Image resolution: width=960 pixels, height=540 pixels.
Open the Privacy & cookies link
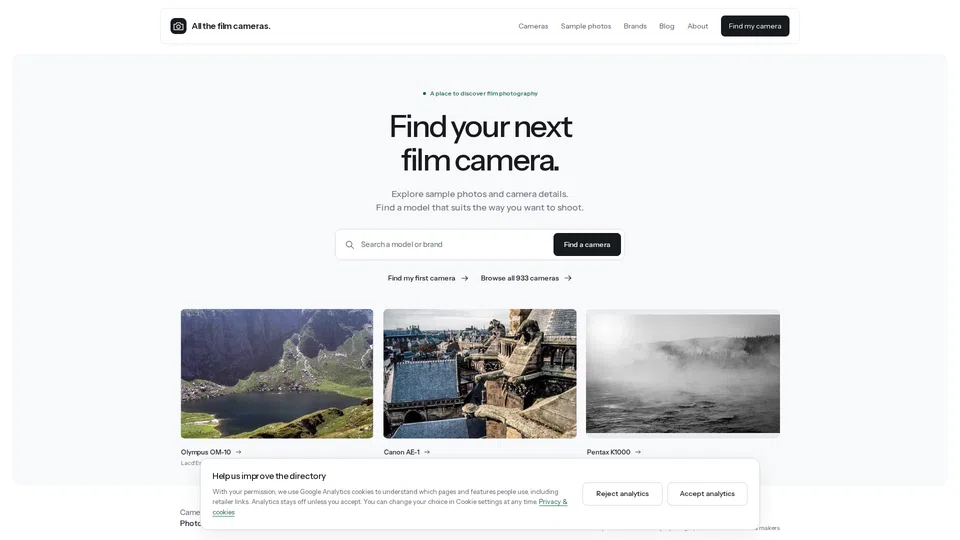pos(553,501)
